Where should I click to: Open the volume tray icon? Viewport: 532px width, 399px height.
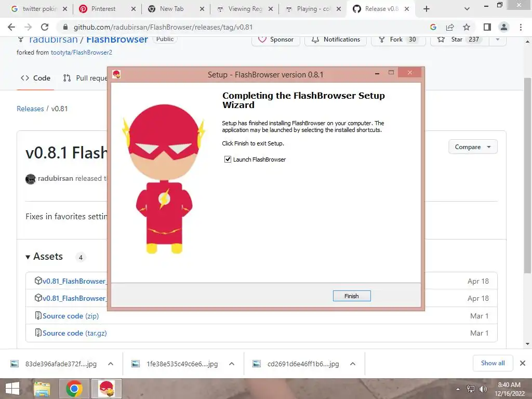[483, 389]
